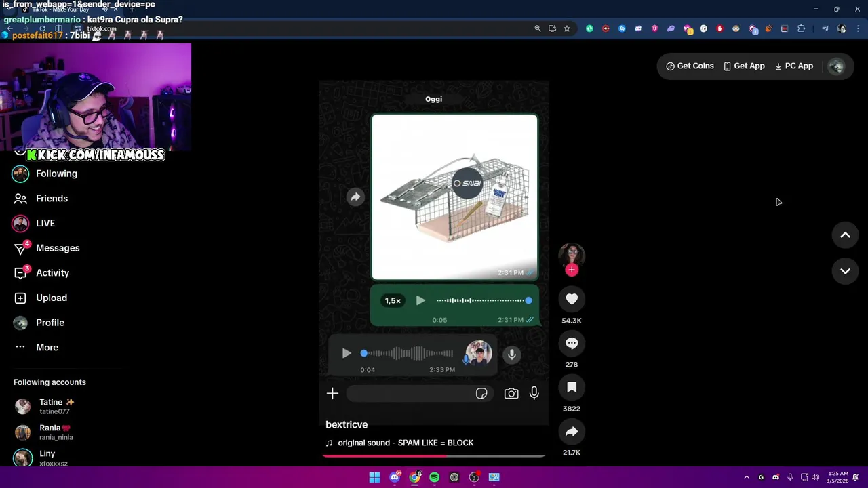Screen dimensions: 868x488
Task: Click the plus attach icon in the chat bar
Action: [332, 393]
